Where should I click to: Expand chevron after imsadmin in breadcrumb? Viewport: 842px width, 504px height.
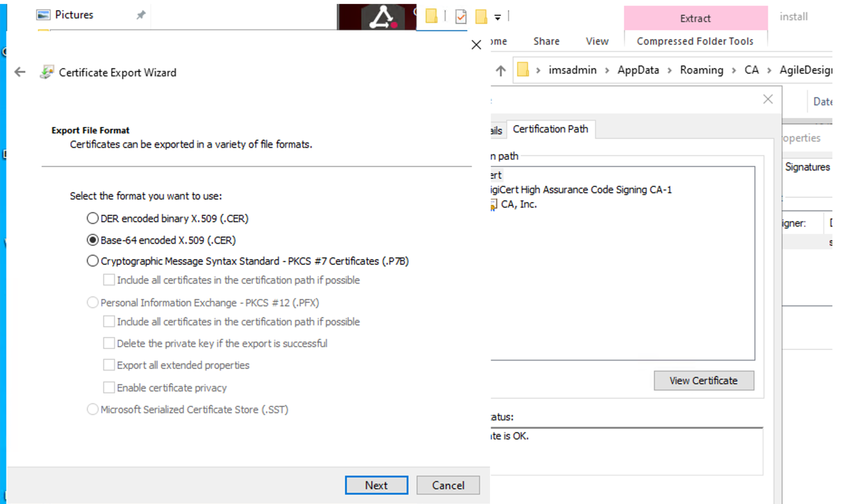[607, 70]
